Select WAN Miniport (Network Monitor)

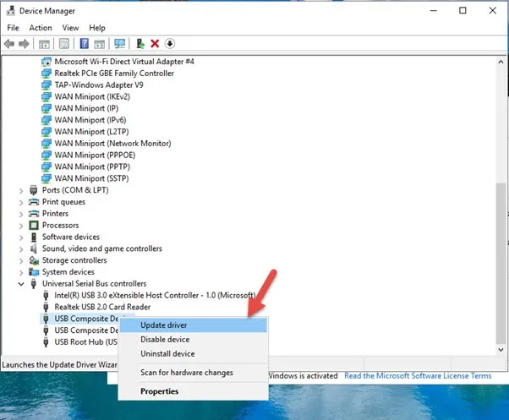[112, 144]
